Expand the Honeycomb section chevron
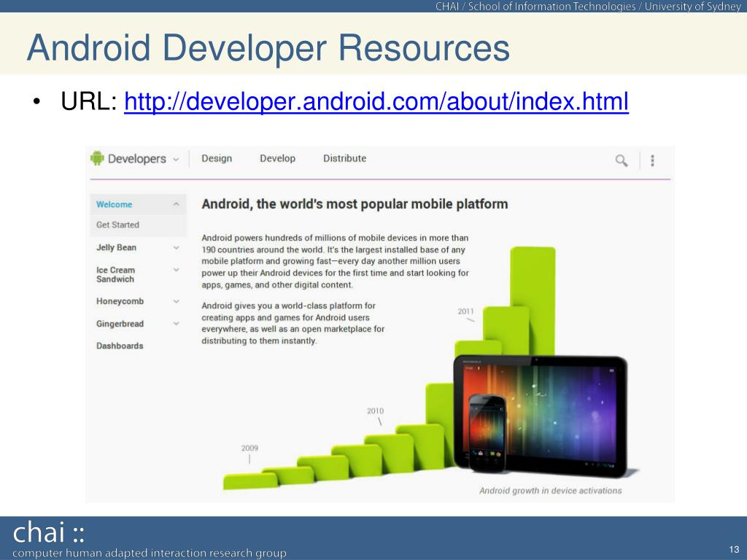 tap(177, 301)
